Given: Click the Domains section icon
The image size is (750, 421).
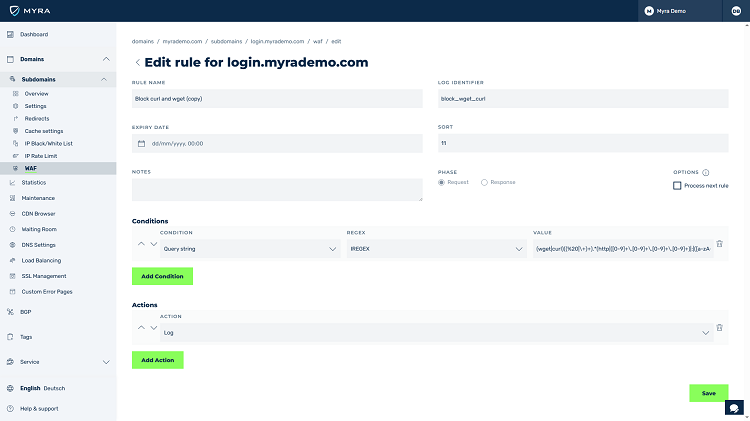Looking at the screenshot, I should pyautogui.click(x=11, y=59).
